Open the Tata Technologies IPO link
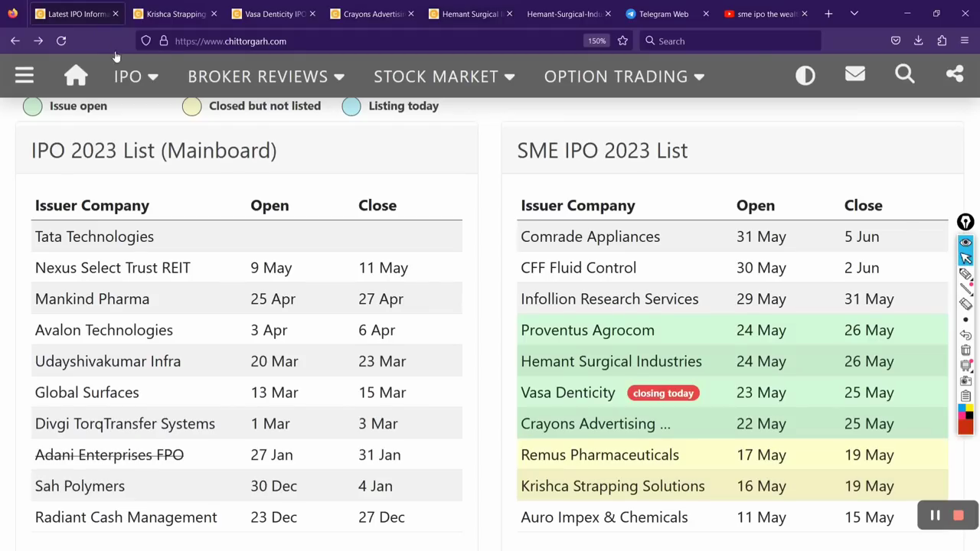 (94, 236)
